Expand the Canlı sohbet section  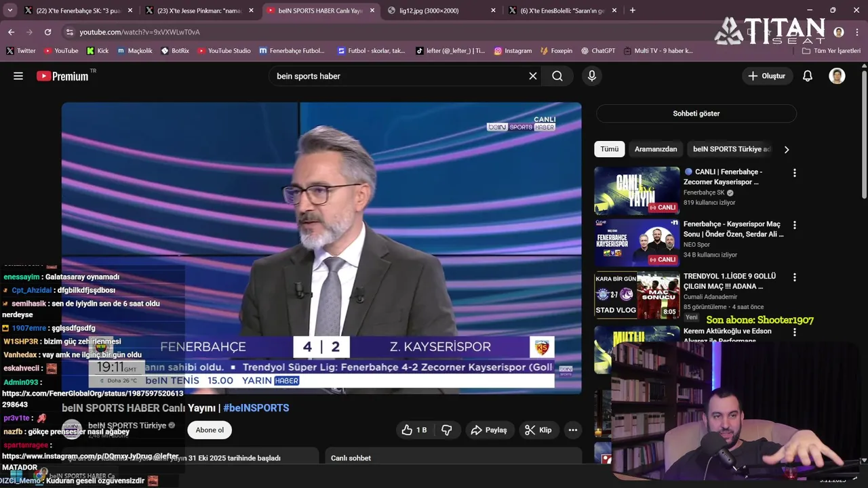453,457
